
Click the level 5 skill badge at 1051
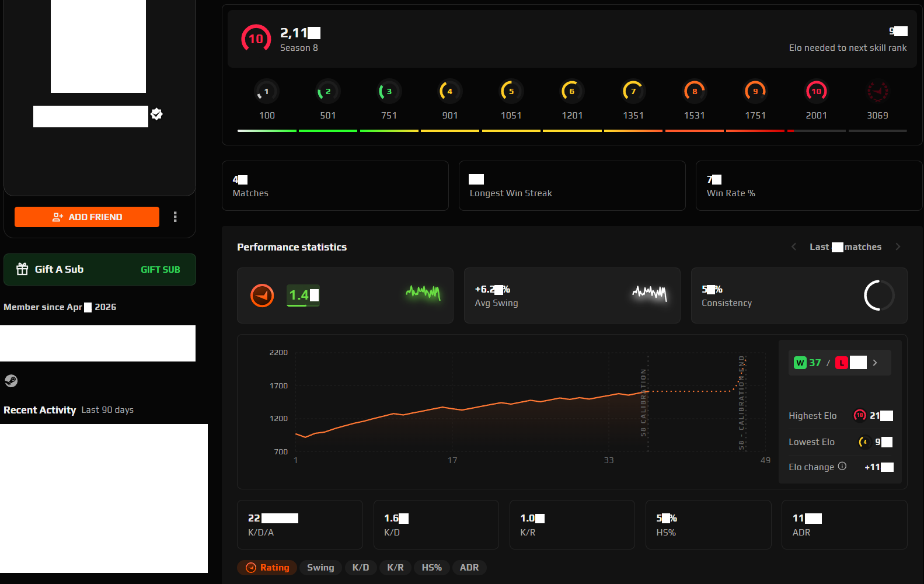tap(511, 92)
